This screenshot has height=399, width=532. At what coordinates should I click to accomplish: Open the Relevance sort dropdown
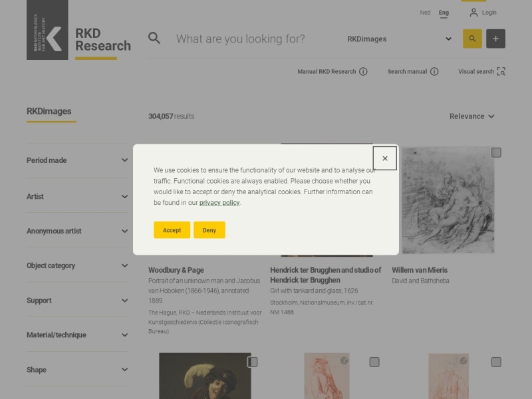point(472,116)
